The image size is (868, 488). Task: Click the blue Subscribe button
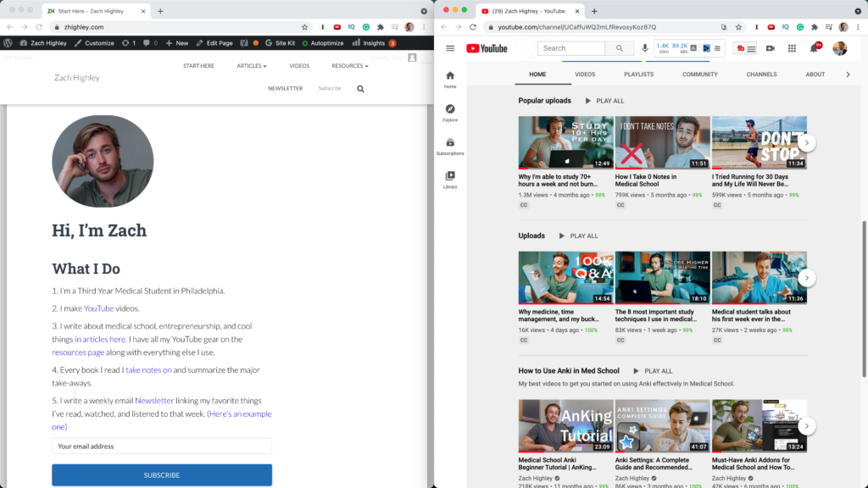162,475
